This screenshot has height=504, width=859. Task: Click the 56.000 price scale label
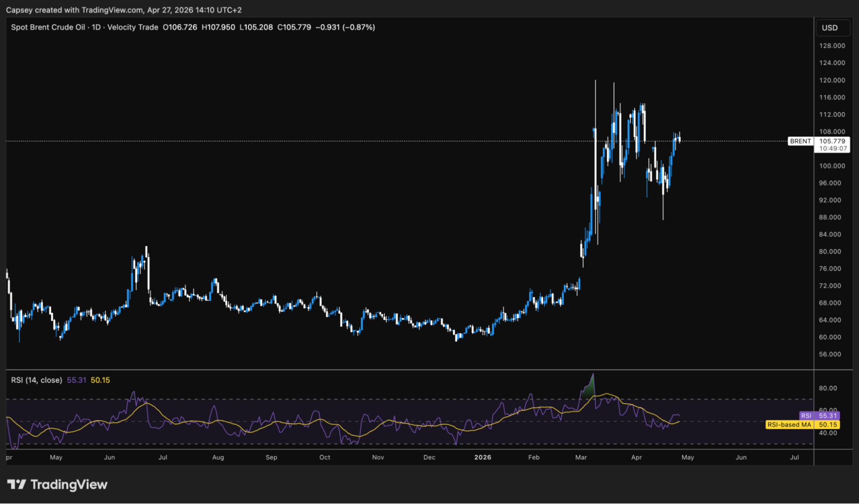830,354
